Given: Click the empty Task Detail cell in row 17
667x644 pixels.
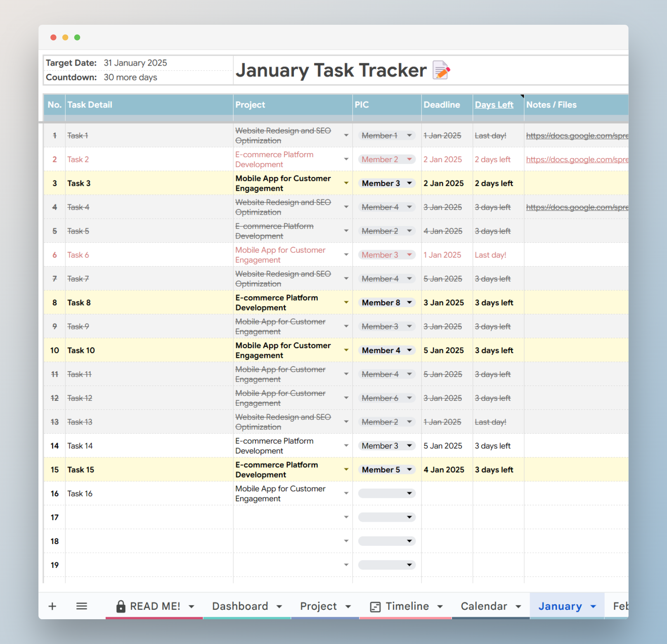Looking at the screenshot, I should [x=149, y=517].
